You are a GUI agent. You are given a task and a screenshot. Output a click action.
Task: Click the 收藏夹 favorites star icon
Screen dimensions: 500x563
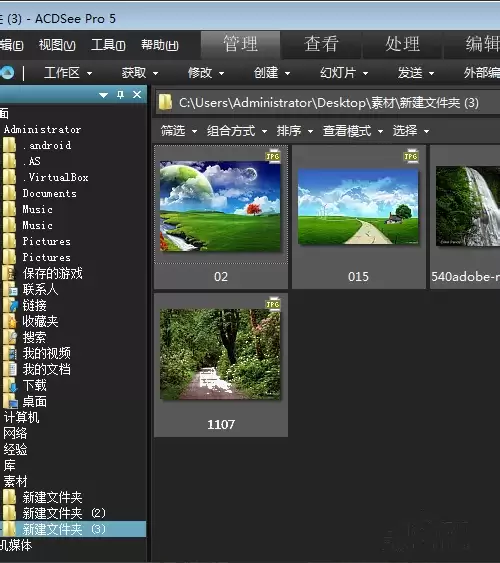10,321
